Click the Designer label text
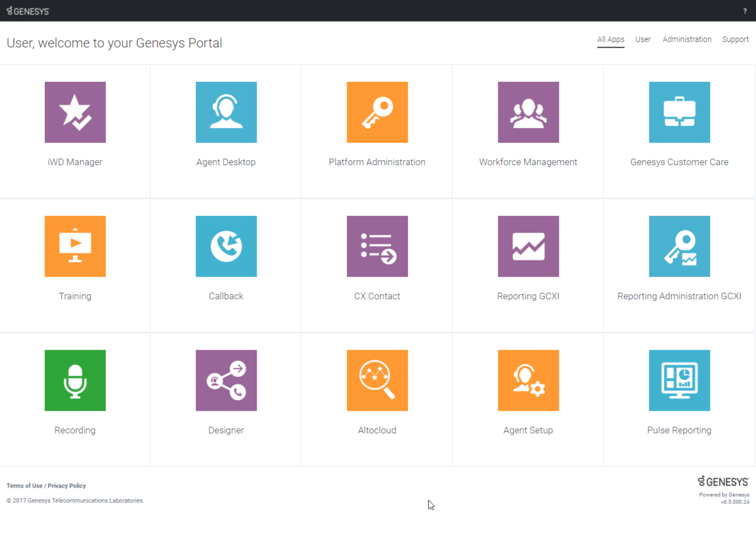This screenshot has height=550, width=756. tap(226, 430)
